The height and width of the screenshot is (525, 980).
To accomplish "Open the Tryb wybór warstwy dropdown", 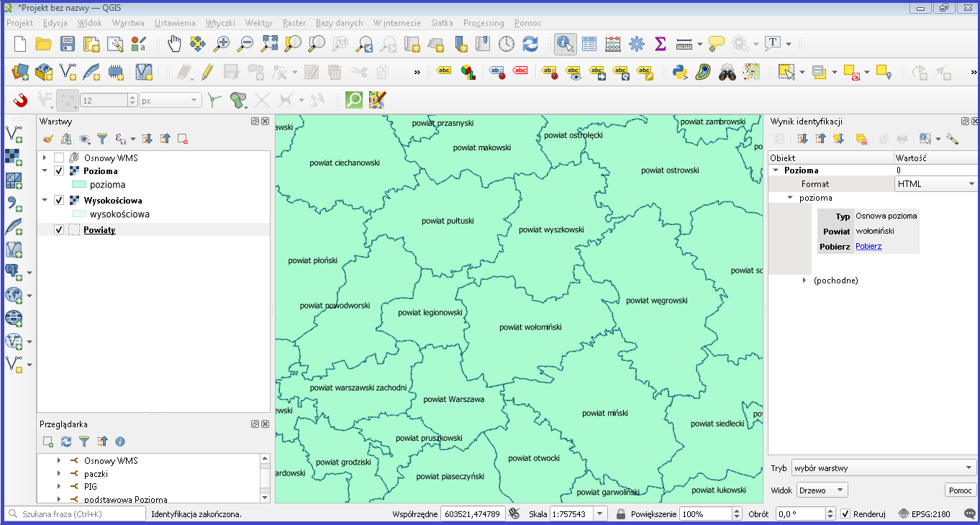I will click(883, 468).
